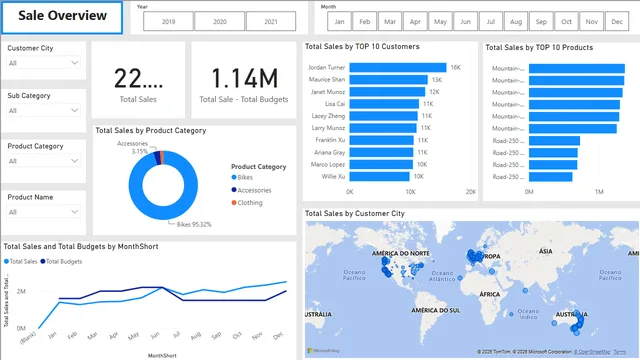
Task: Click the Total Sales card value
Action: (x=138, y=78)
